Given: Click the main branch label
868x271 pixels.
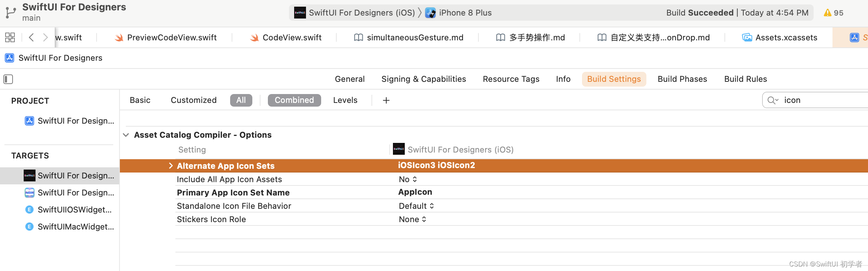Looking at the screenshot, I should (31, 18).
